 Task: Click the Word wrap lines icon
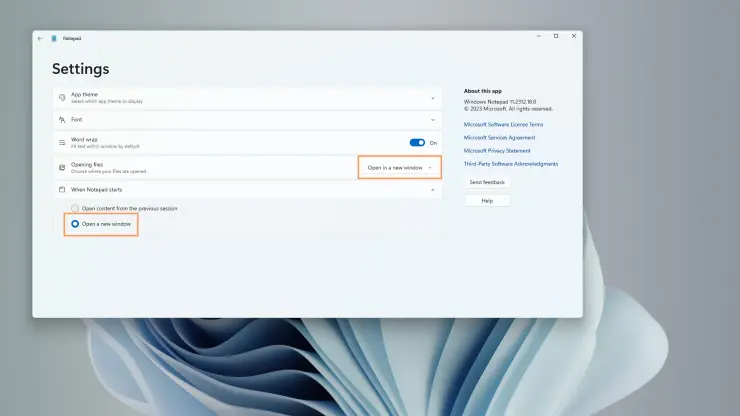pyautogui.click(x=62, y=143)
